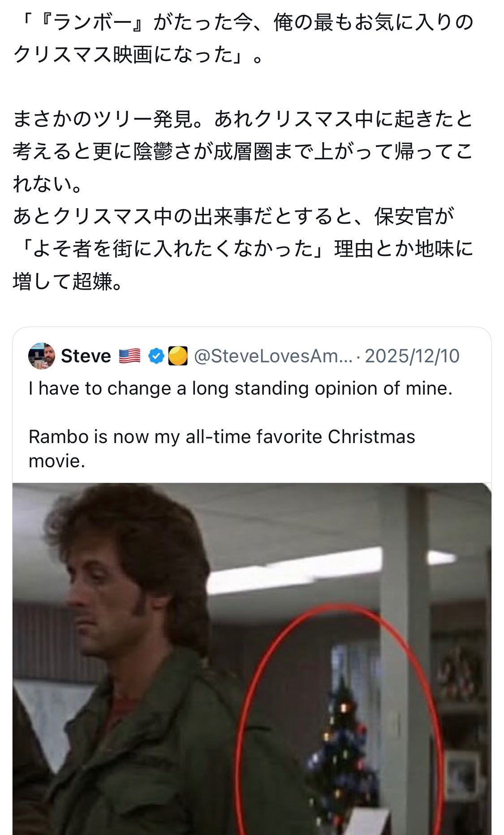Open the Steve display name link
Image resolution: width=504 pixels, height=835 pixels.
point(86,356)
